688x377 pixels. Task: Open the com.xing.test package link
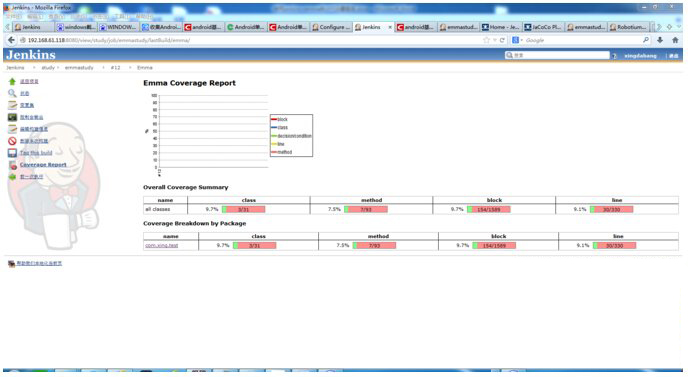tap(161, 245)
